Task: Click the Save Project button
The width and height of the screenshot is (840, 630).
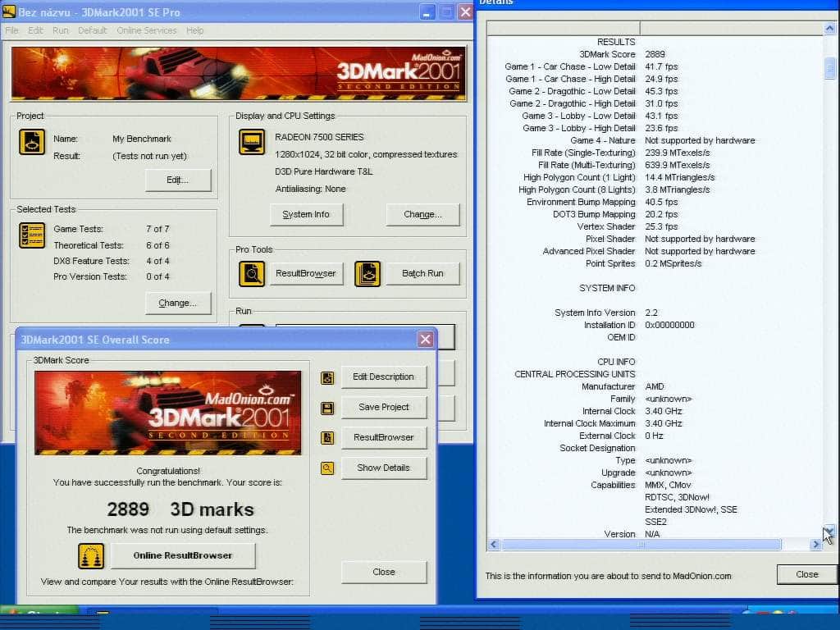Action: coord(384,407)
